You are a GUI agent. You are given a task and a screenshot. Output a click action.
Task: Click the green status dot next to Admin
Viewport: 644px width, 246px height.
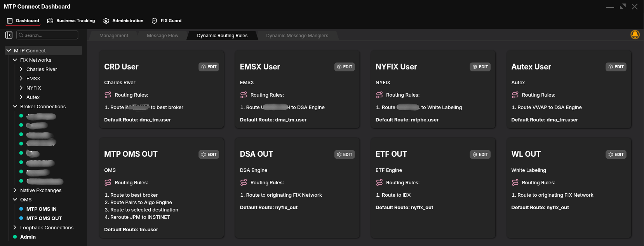pyautogui.click(x=15, y=237)
